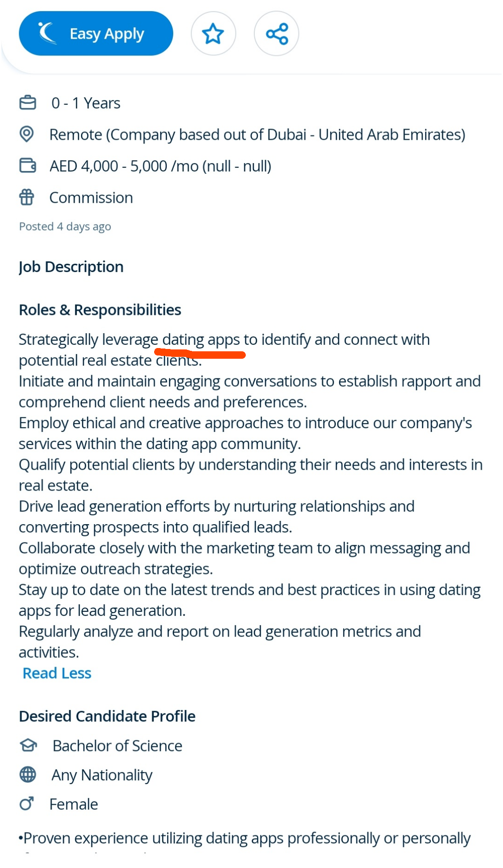Click the AED 4,000 - 5,000 salary text
Screen dimensions: 503x868
point(160,166)
